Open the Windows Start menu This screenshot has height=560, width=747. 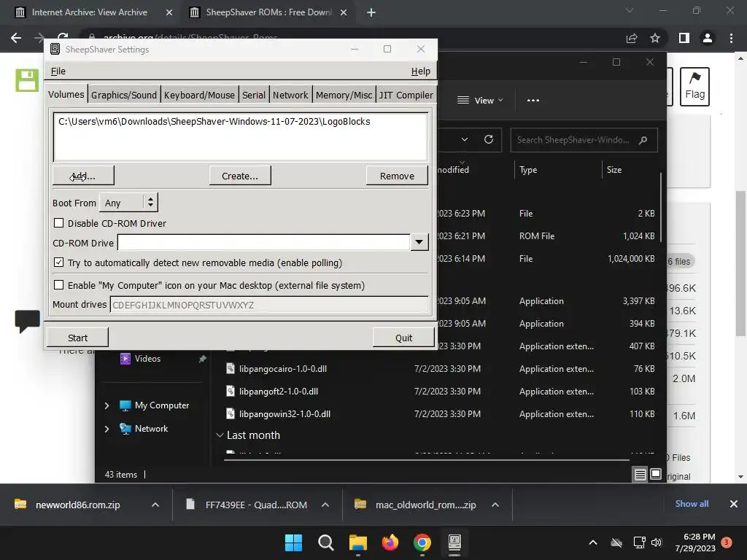pyautogui.click(x=293, y=542)
